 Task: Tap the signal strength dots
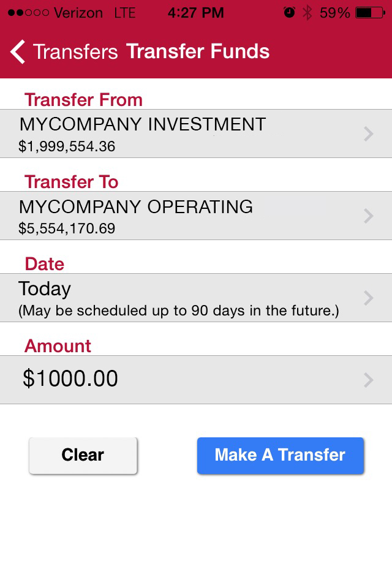[29, 13]
